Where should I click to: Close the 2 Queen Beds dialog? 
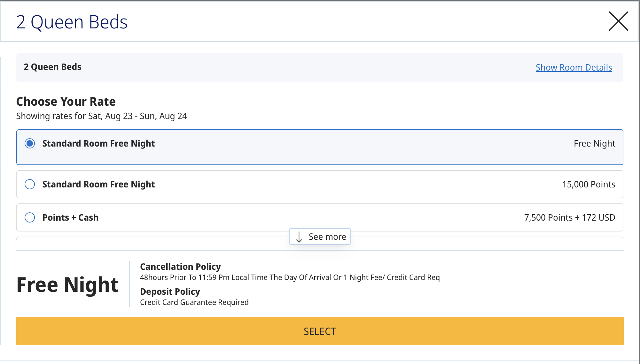pos(618,21)
